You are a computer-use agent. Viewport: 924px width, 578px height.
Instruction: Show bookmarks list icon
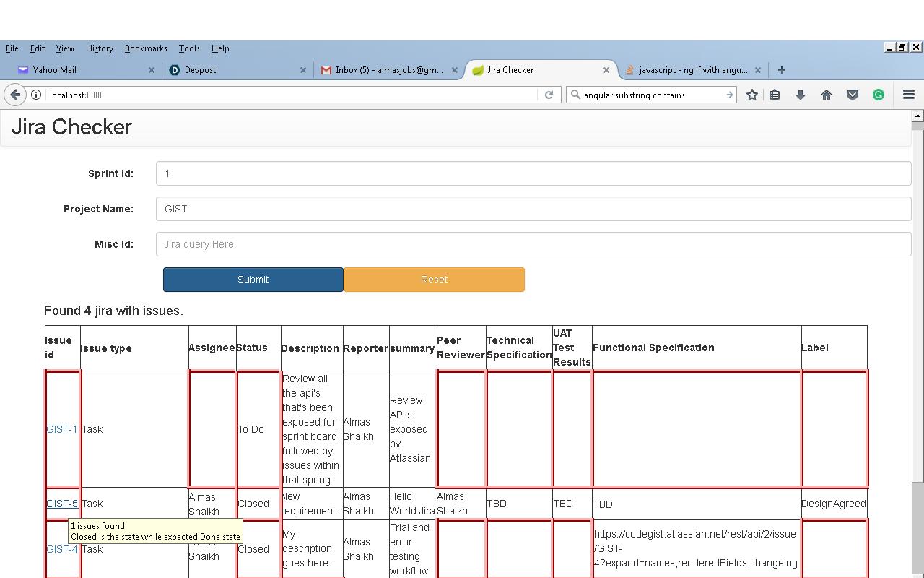(775, 95)
